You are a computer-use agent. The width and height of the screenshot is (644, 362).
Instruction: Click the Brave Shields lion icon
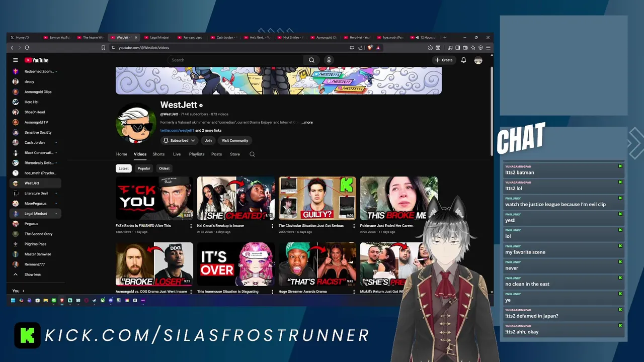click(370, 48)
